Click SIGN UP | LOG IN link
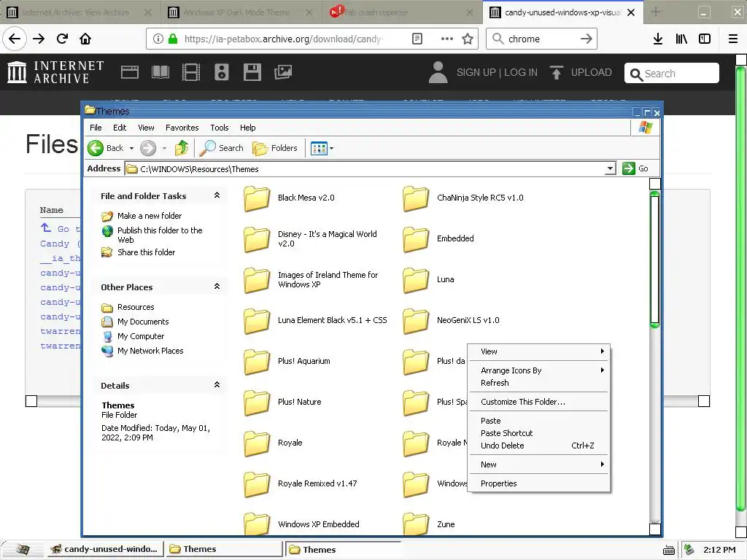Image resolution: width=747 pixels, height=560 pixels. (497, 72)
